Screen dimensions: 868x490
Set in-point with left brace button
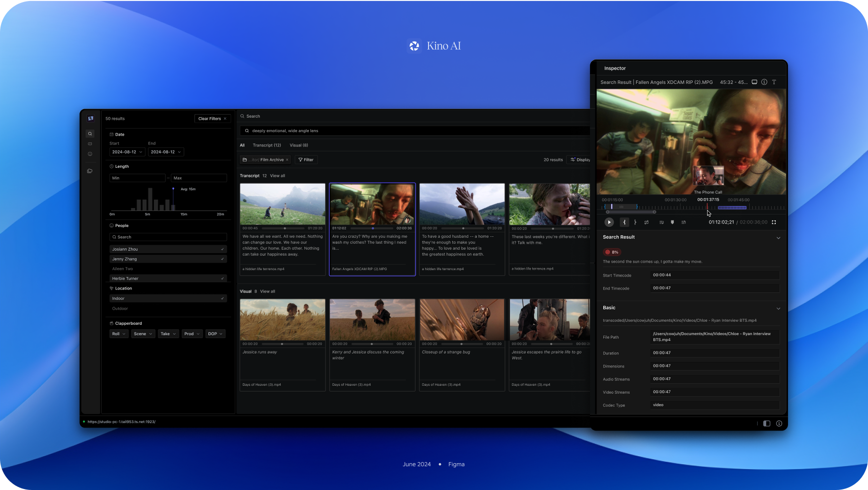pos(624,222)
